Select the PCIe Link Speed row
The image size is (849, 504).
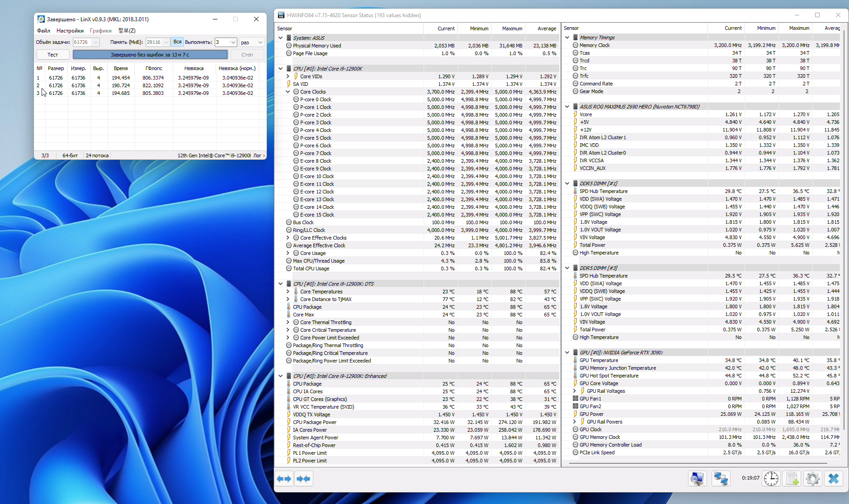701,452
